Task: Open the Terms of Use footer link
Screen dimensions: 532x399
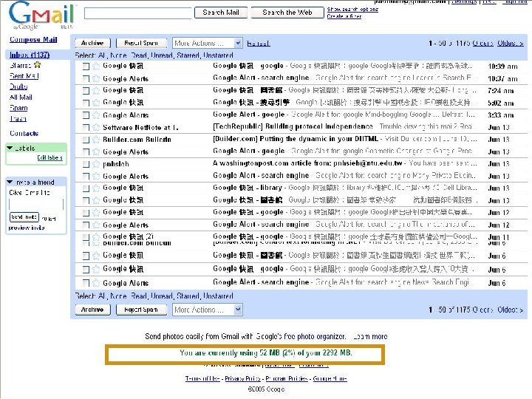Action: 202,378
